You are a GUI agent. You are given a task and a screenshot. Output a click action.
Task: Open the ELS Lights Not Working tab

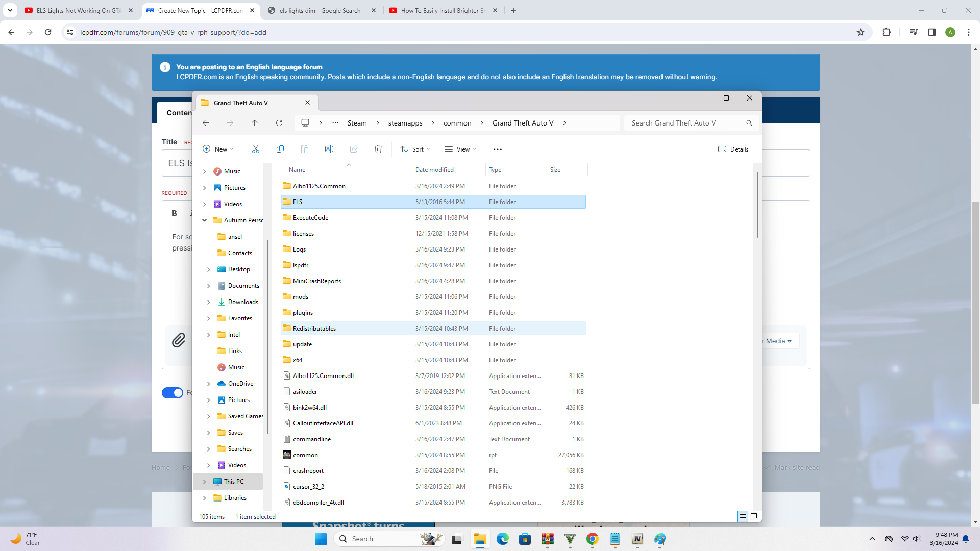click(x=79, y=10)
